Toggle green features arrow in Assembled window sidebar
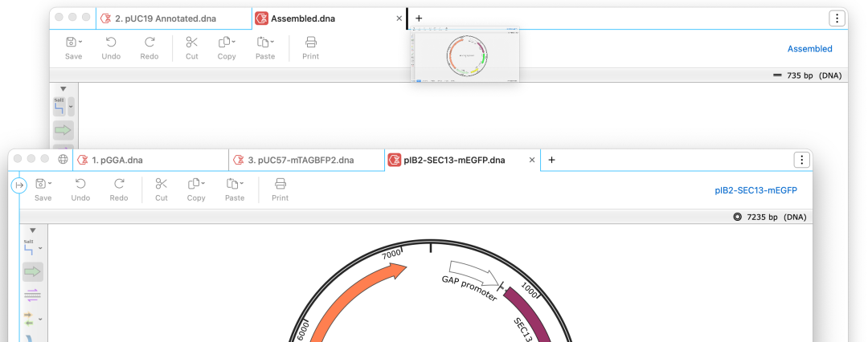This screenshot has height=342, width=868. [x=63, y=130]
